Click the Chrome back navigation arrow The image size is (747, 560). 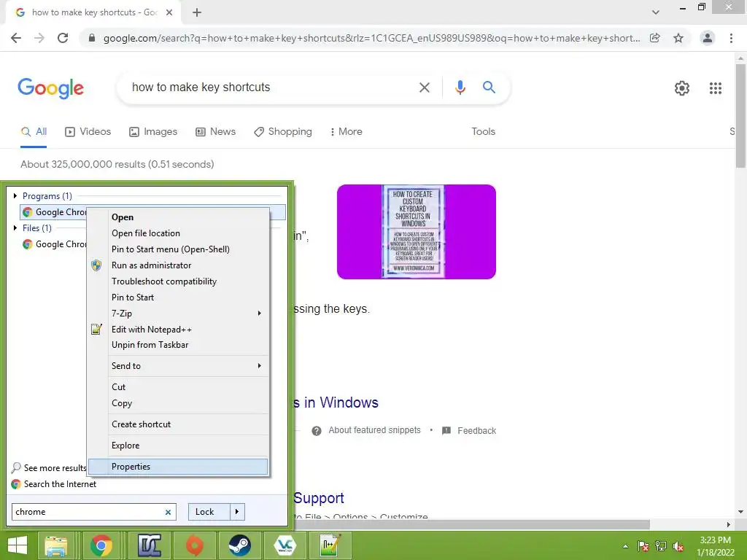tap(16, 38)
